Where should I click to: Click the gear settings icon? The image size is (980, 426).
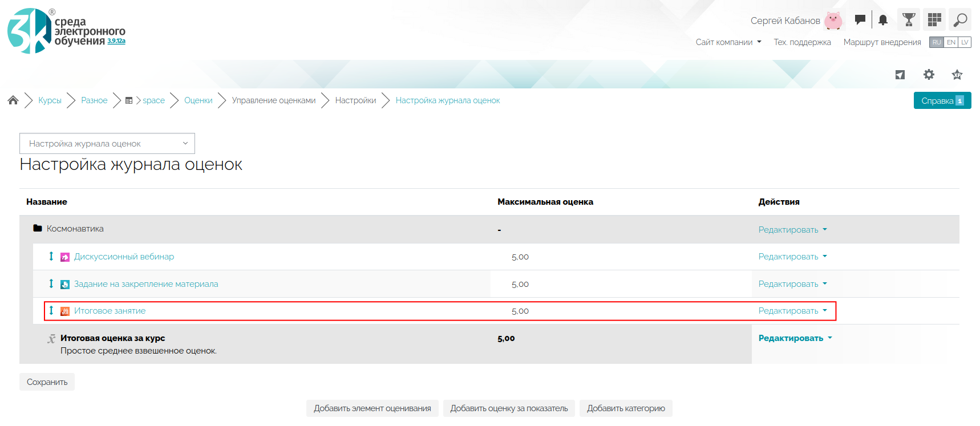click(x=929, y=75)
